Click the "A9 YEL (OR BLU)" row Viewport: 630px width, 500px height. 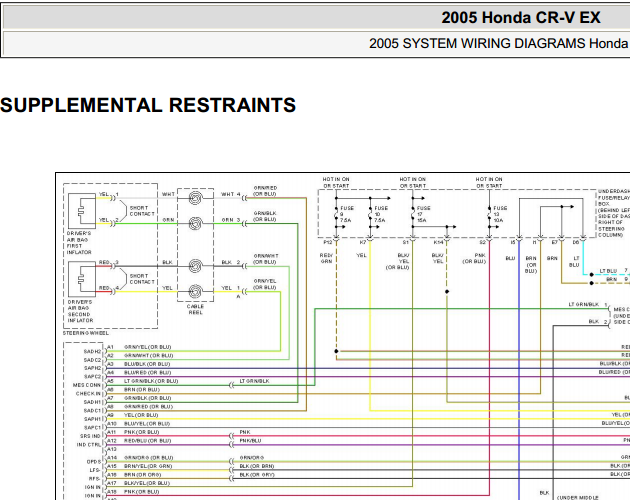(133, 415)
